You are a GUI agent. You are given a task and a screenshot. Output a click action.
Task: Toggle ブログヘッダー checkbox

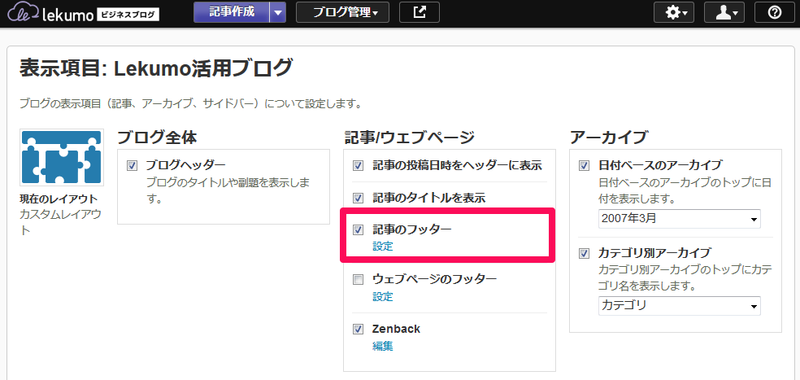132,165
